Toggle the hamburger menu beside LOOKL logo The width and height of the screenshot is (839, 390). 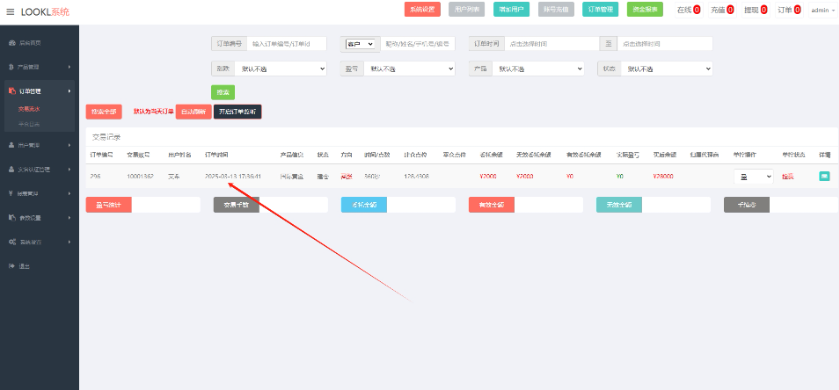point(10,12)
